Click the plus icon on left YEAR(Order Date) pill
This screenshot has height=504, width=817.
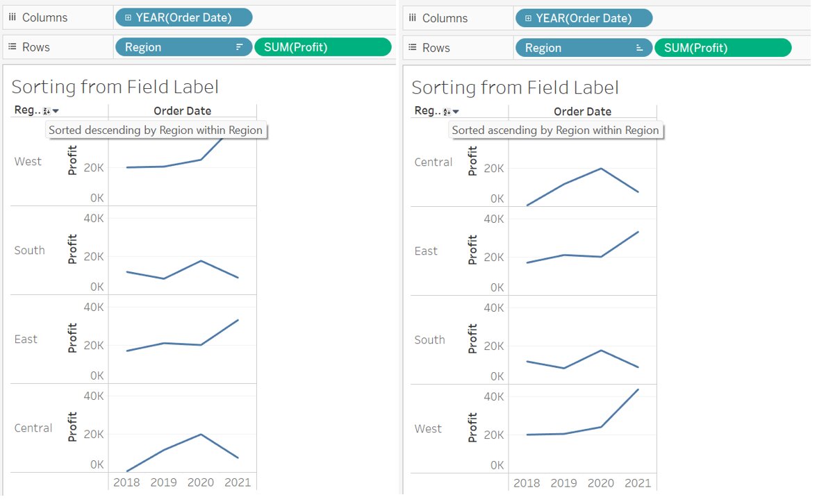127,17
